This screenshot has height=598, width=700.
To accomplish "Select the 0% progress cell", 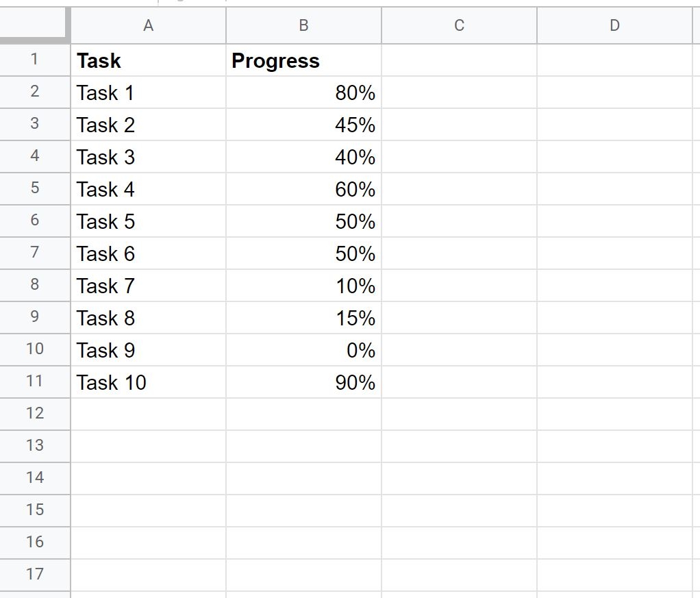I will click(303, 351).
